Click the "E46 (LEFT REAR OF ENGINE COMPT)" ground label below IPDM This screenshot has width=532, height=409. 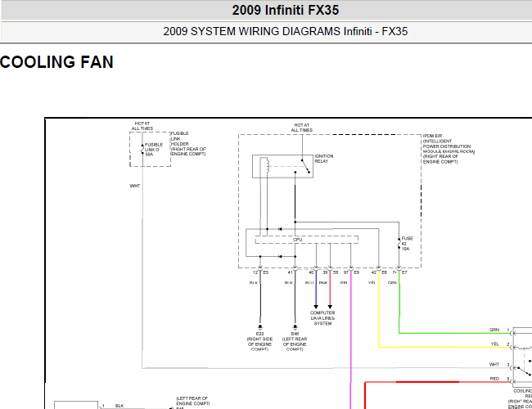295,341
